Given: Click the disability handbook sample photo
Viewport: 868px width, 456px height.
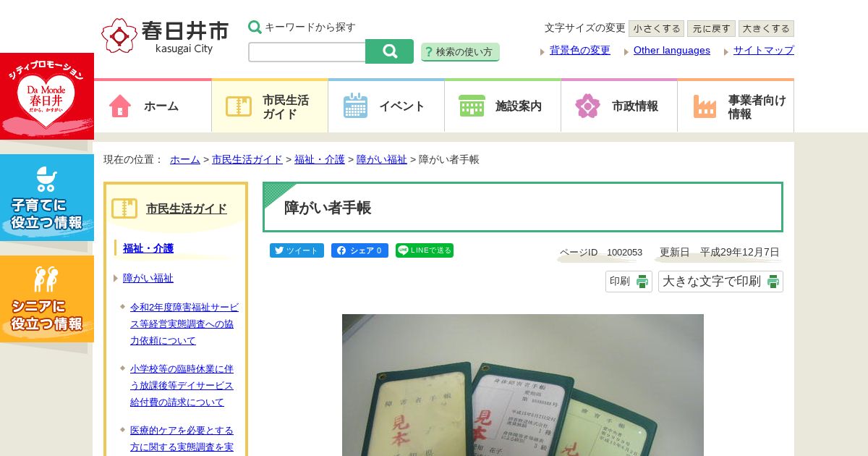Looking at the screenshot, I should point(523,385).
